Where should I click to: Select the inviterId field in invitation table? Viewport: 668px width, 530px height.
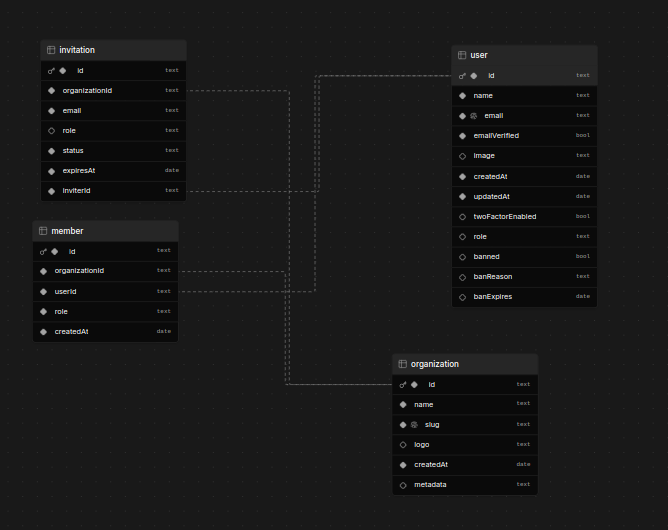click(77, 190)
